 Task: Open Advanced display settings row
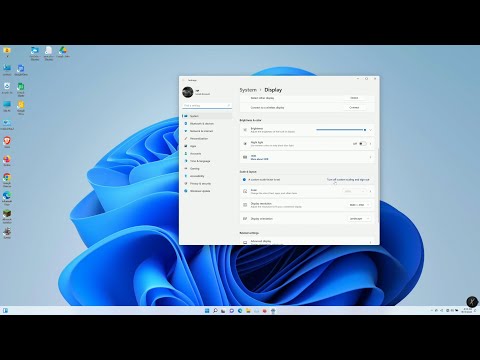(x=307, y=242)
